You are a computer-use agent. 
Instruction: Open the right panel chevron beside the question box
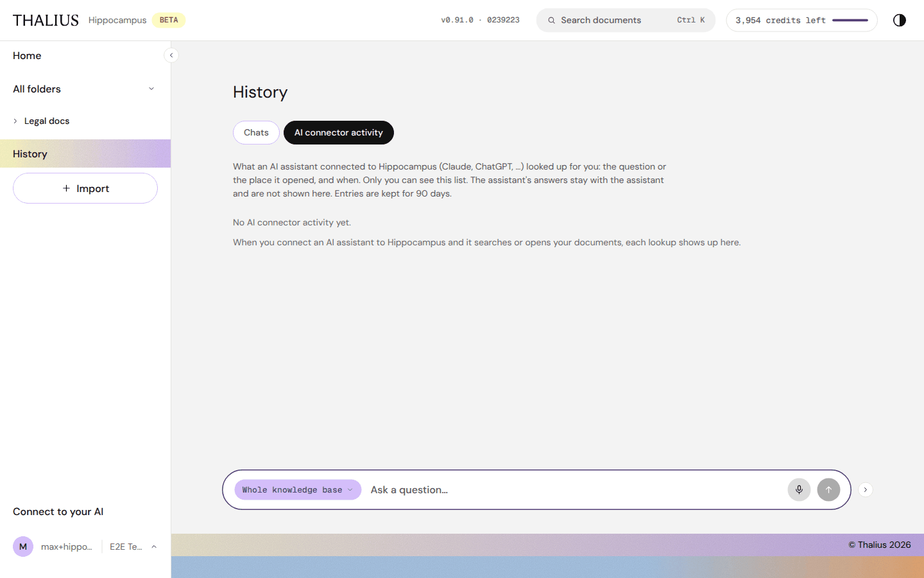865,489
